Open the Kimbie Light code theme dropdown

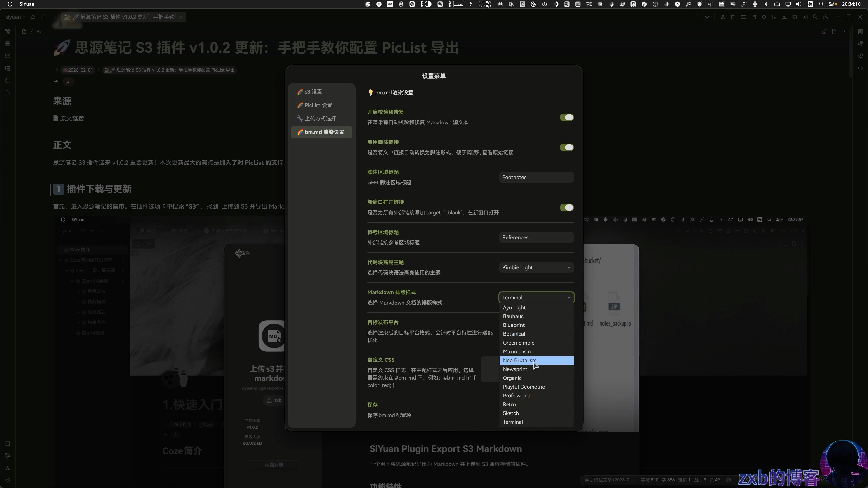(x=536, y=267)
